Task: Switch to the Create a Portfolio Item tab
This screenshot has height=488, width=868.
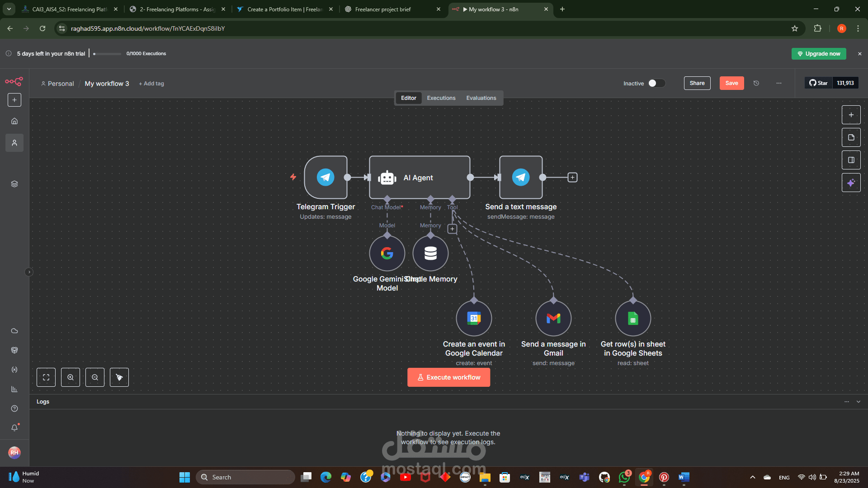Action: click(x=285, y=9)
